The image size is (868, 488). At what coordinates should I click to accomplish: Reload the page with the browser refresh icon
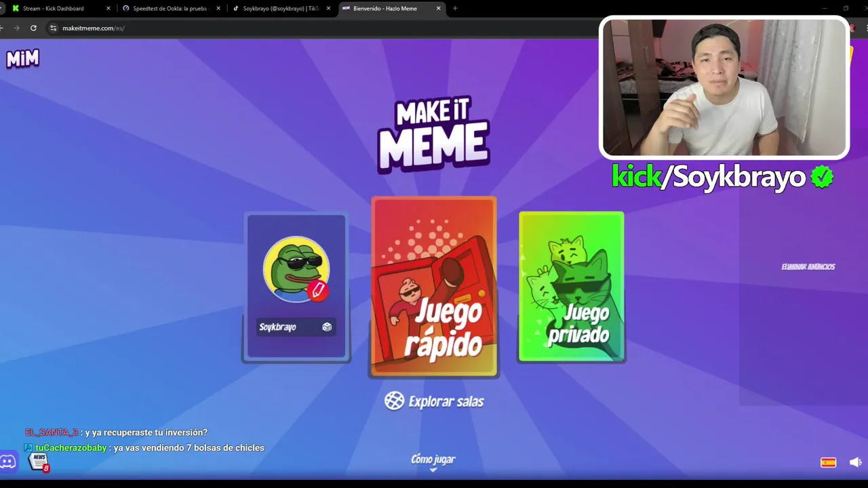33,28
